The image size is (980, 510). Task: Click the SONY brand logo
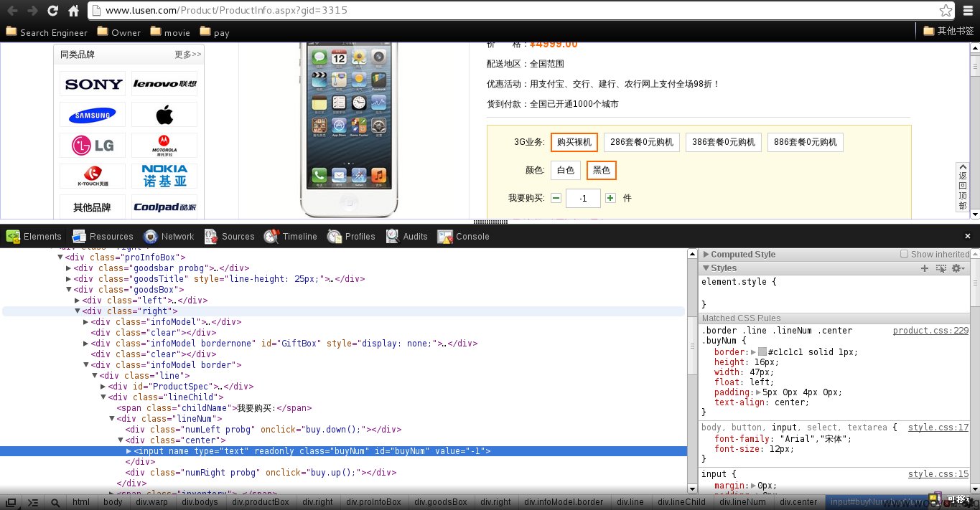93,84
